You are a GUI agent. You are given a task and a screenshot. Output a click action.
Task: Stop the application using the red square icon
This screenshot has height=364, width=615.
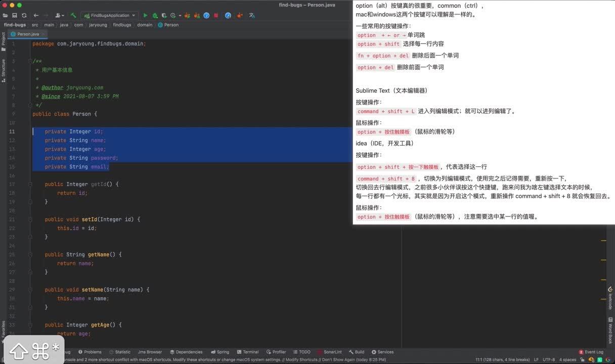[215, 16]
